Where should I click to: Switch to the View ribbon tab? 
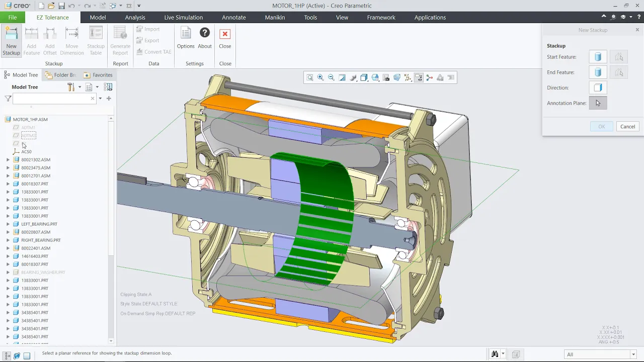coord(342,17)
